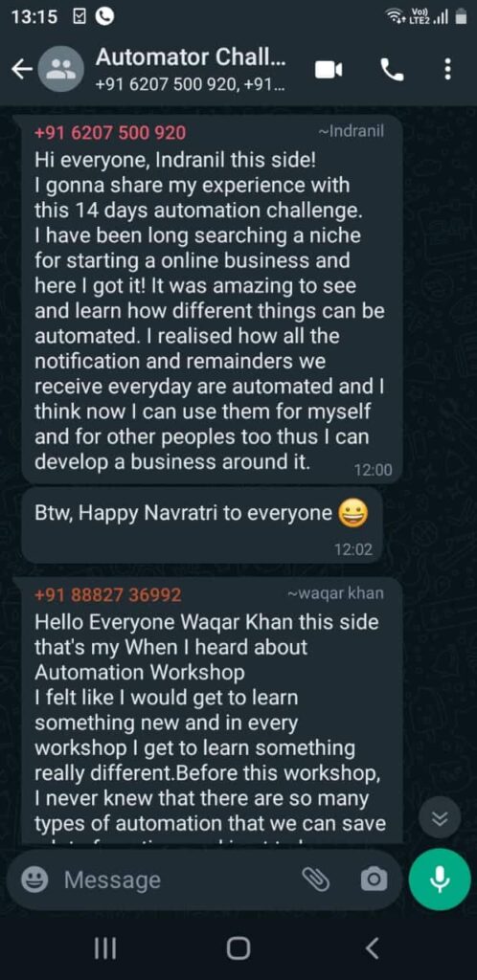The image size is (477, 980).
Task: Open Automator Chall... group info header
Action: [192, 69]
